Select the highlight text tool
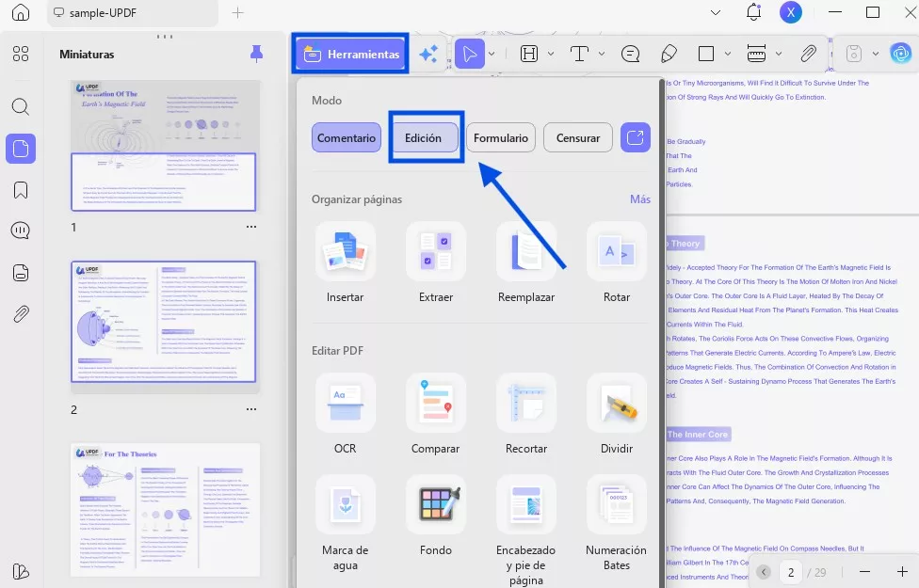 coord(528,54)
